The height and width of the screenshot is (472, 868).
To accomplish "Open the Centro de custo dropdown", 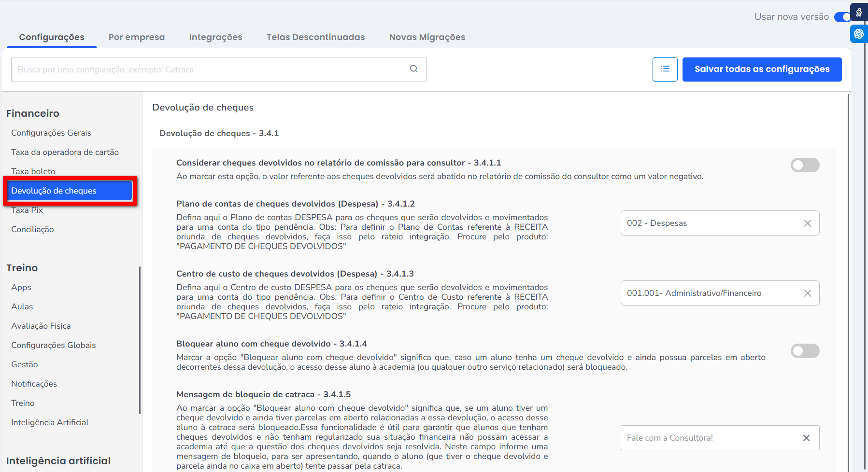I will (710, 293).
